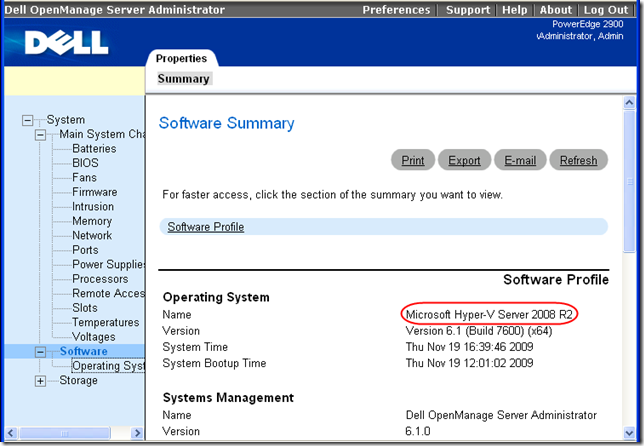Open Memory in the tree

click(92, 221)
